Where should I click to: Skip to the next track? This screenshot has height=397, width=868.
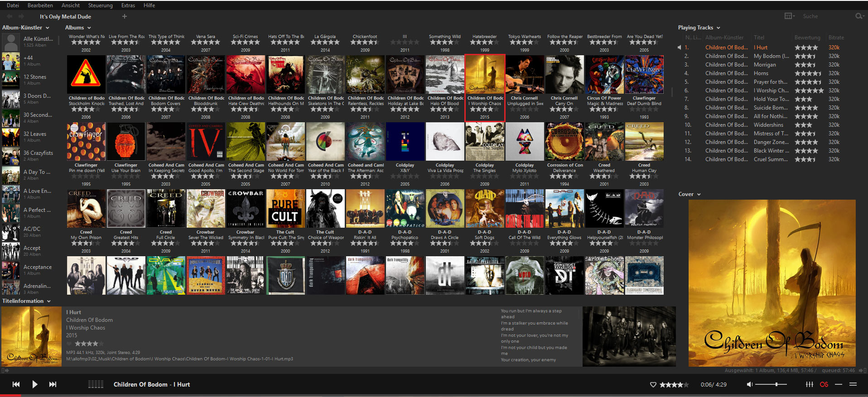[53, 384]
